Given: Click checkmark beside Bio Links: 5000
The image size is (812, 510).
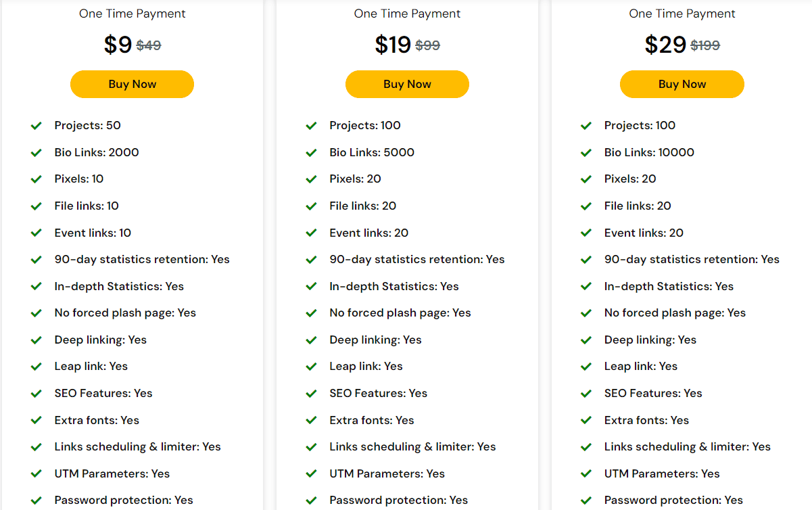Looking at the screenshot, I should 311,153.
